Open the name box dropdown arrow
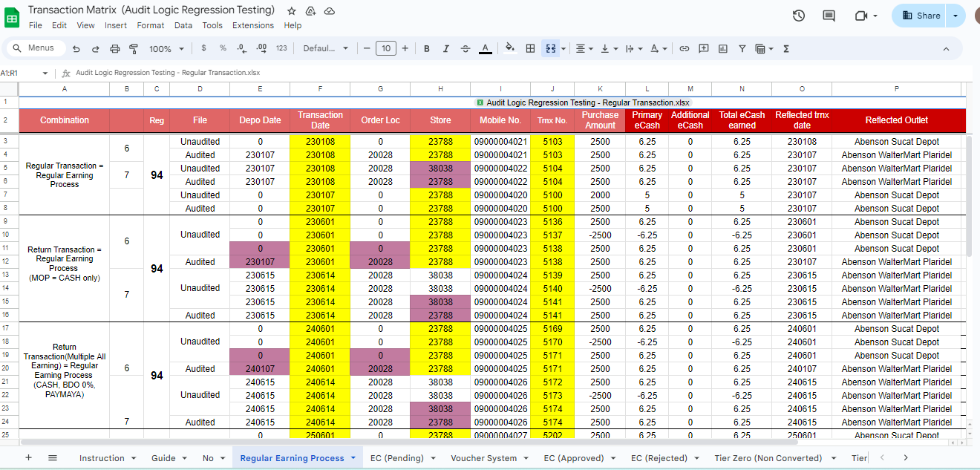This screenshot has width=980, height=470. click(45, 74)
